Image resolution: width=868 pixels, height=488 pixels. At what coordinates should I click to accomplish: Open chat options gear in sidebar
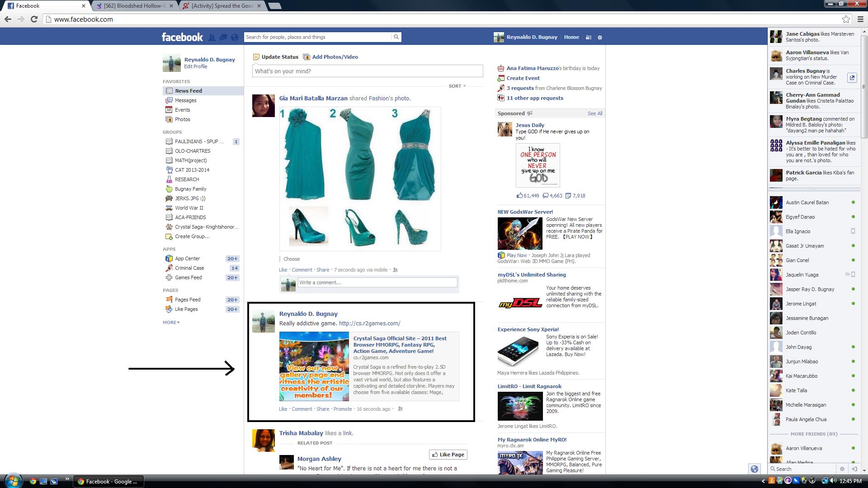point(842,469)
